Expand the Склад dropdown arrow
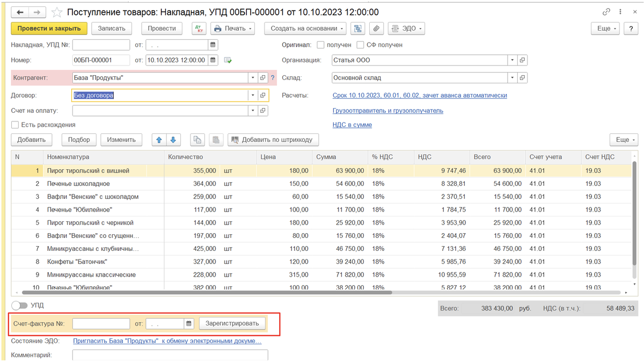644x361 pixels. tap(513, 78)
